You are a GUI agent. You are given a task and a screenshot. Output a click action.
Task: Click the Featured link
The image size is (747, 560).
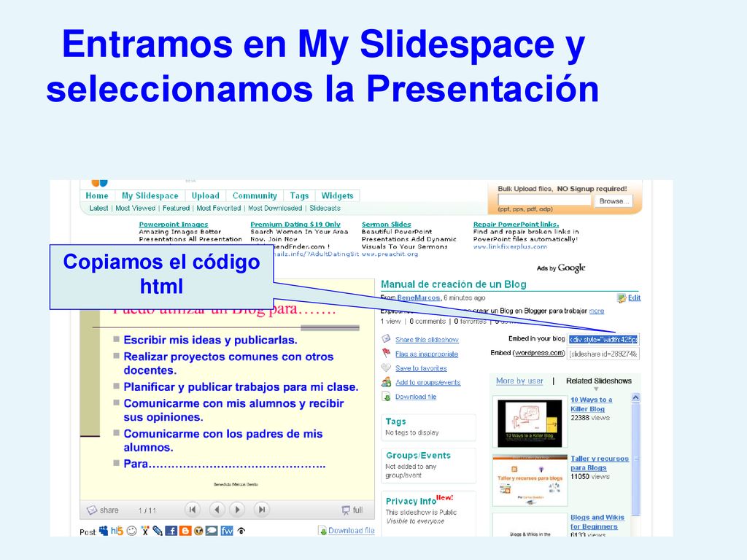[177, 208]
